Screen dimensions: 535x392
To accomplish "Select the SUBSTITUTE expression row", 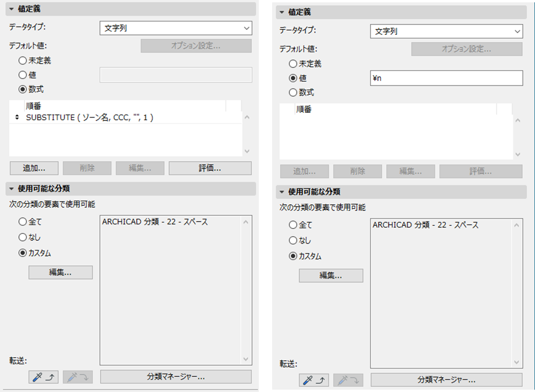I will pos(126,117).
